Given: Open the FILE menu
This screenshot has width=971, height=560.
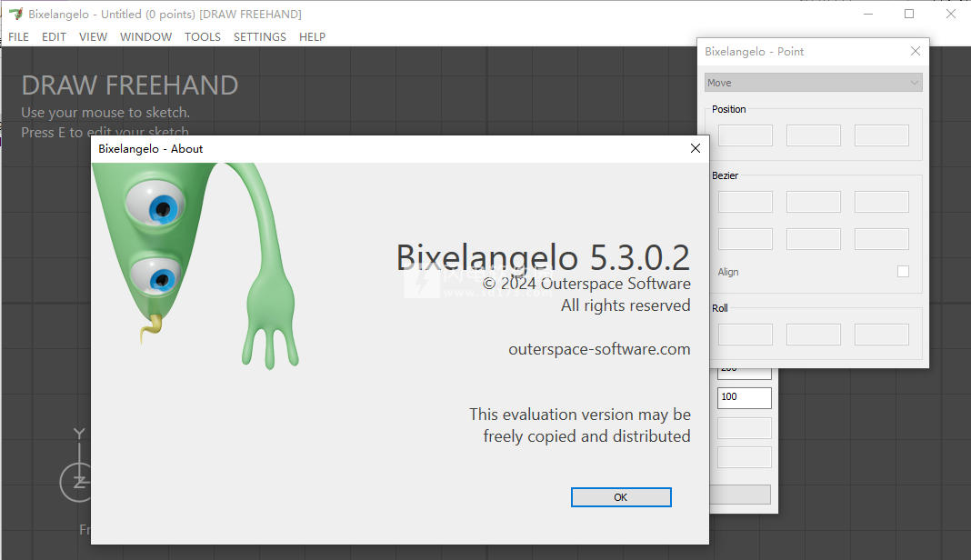Looking at the screenshot, I should tap(18, 37).
